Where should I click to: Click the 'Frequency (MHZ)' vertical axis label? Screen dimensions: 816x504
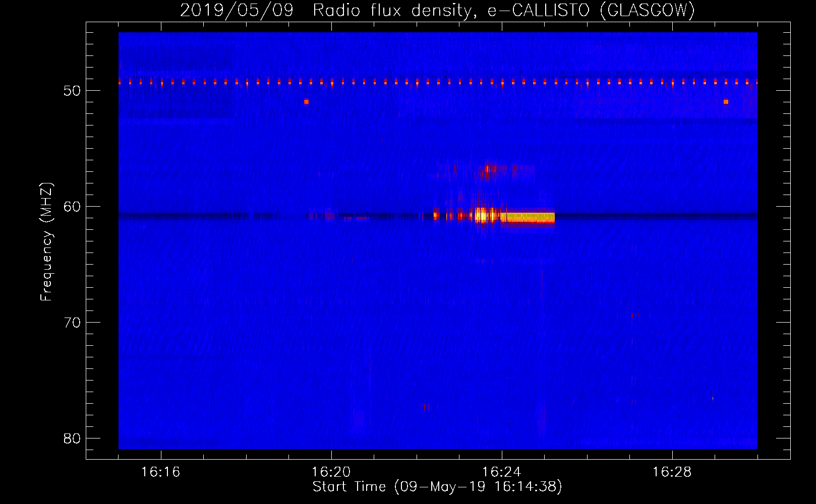pos(46,242)
